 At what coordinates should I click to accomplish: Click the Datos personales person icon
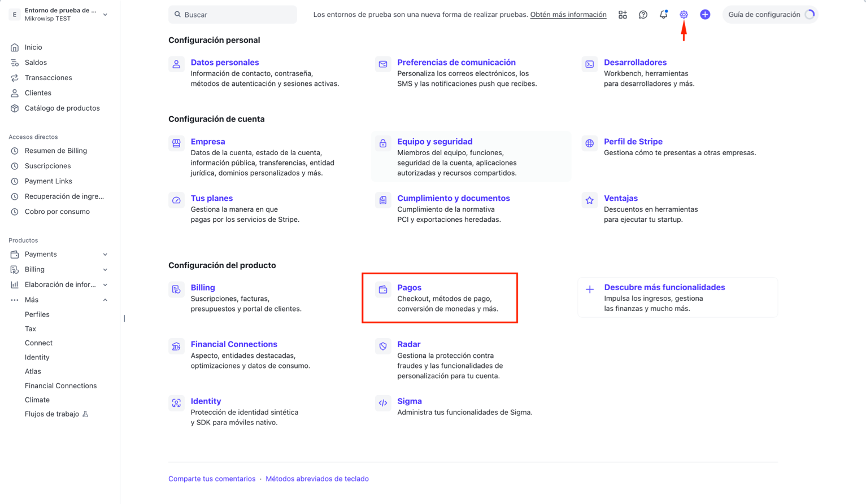[x=176, y=64]
